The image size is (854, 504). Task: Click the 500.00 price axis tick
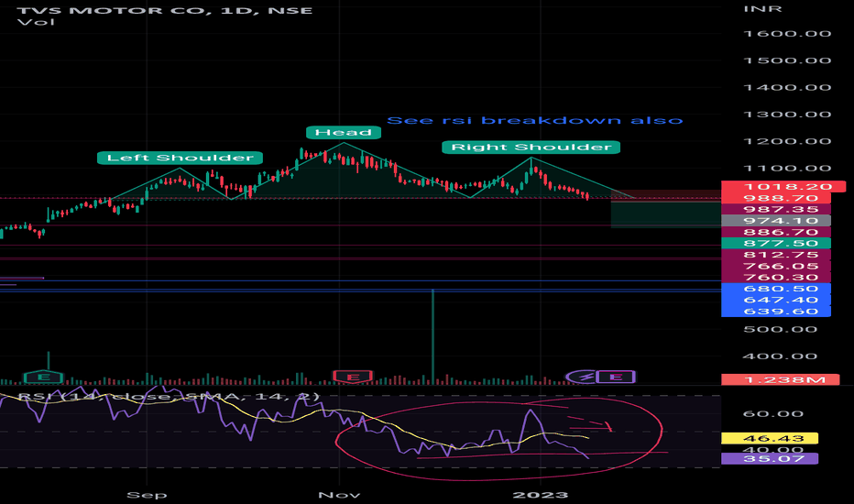[780, 329]
